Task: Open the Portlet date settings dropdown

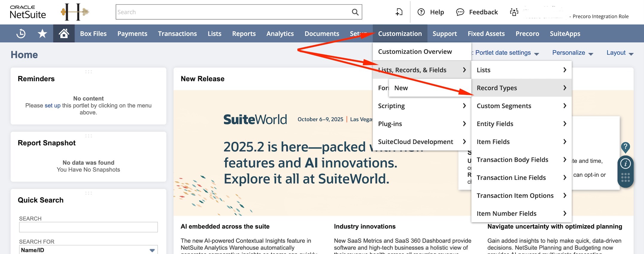Action: click(507, 53)
